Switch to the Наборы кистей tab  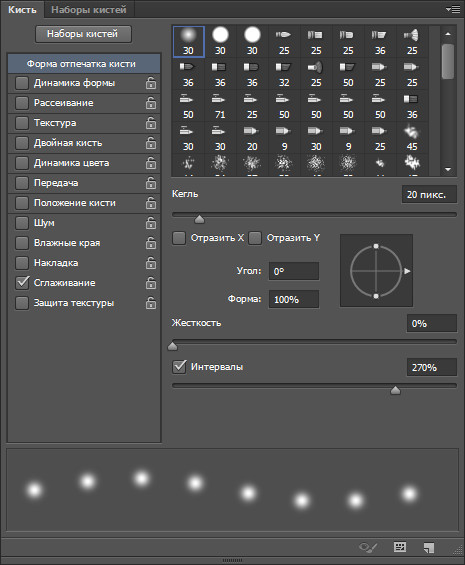click(89, 10)
